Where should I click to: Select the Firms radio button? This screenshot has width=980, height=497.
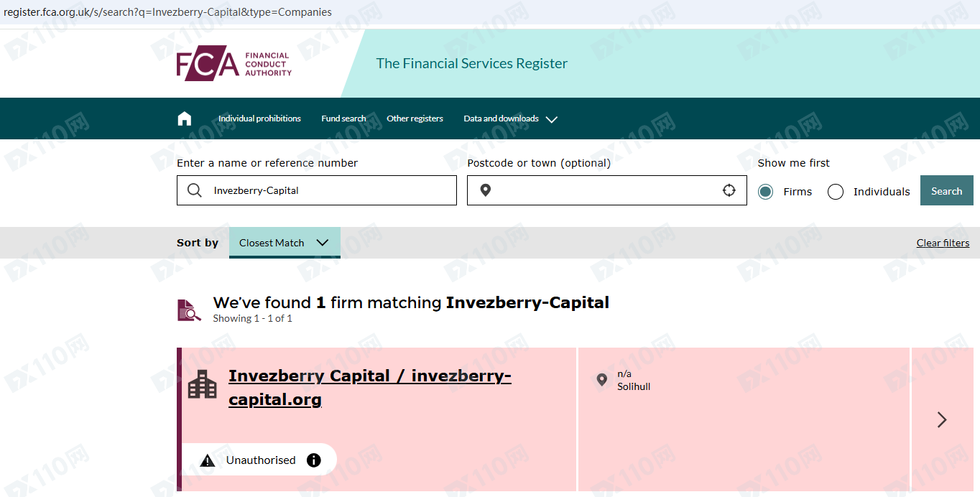(x=766, y=192)
